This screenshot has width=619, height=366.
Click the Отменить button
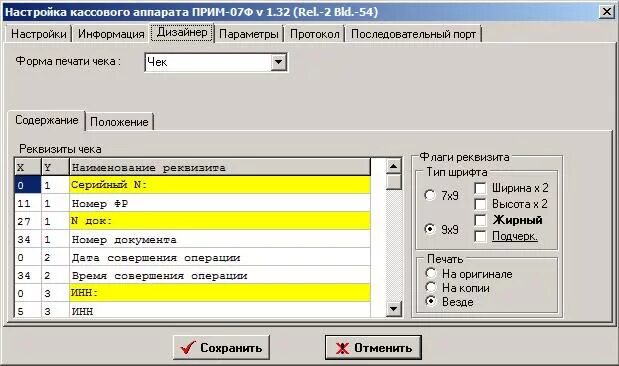coord(373,347)
